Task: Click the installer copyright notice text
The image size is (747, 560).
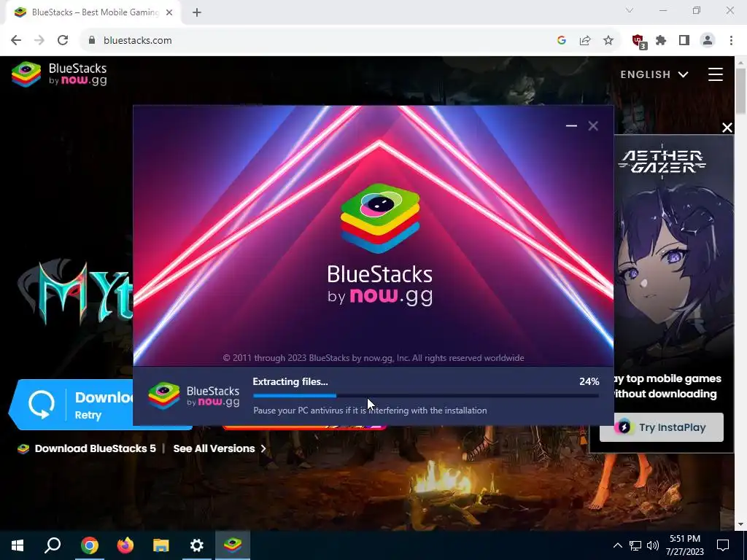Action: [373, 358]
